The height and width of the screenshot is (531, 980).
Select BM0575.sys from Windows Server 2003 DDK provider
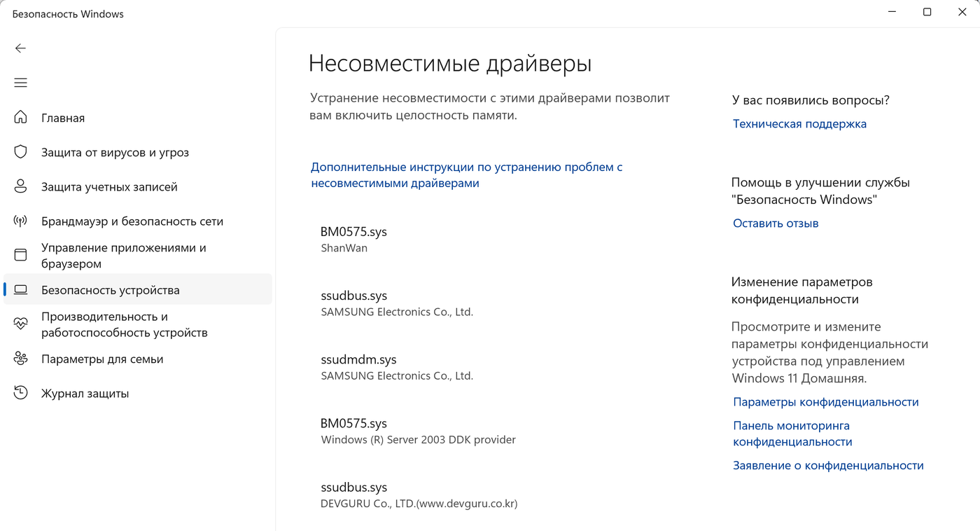418,431
